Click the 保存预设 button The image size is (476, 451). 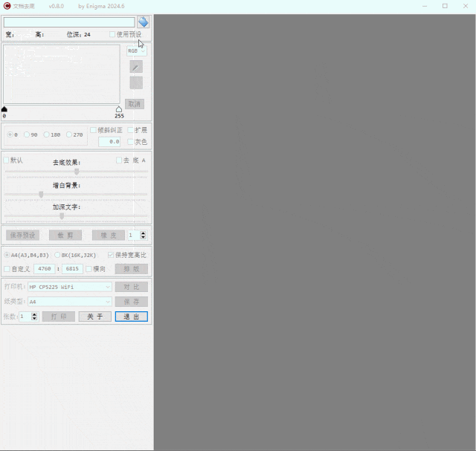[x=23, y=235]
